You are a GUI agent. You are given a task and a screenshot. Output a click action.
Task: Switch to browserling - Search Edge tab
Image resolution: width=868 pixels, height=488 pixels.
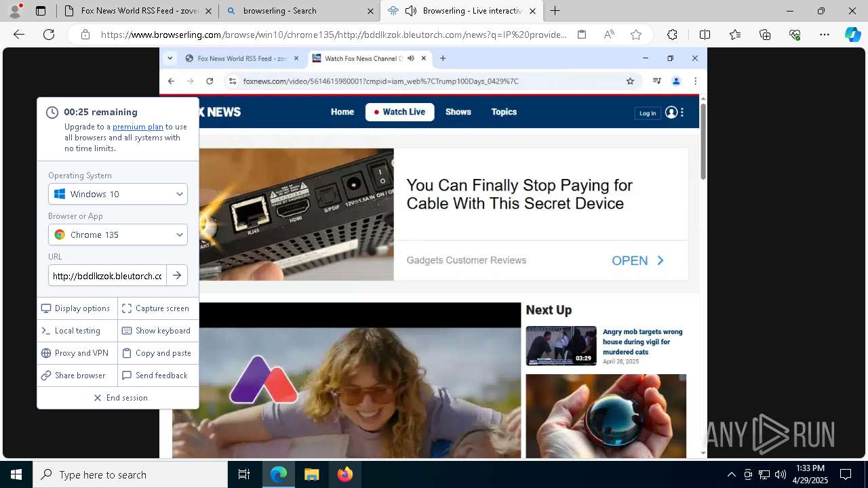click(298, 11)
